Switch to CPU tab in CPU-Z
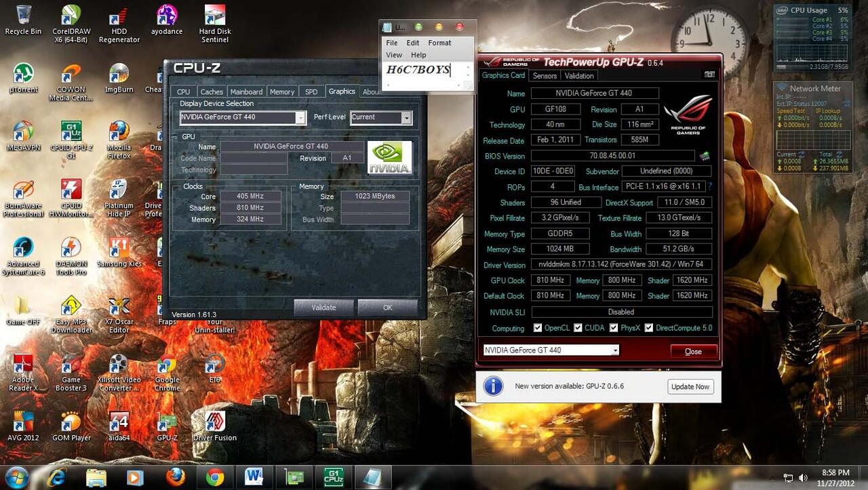 coord(183,91)
